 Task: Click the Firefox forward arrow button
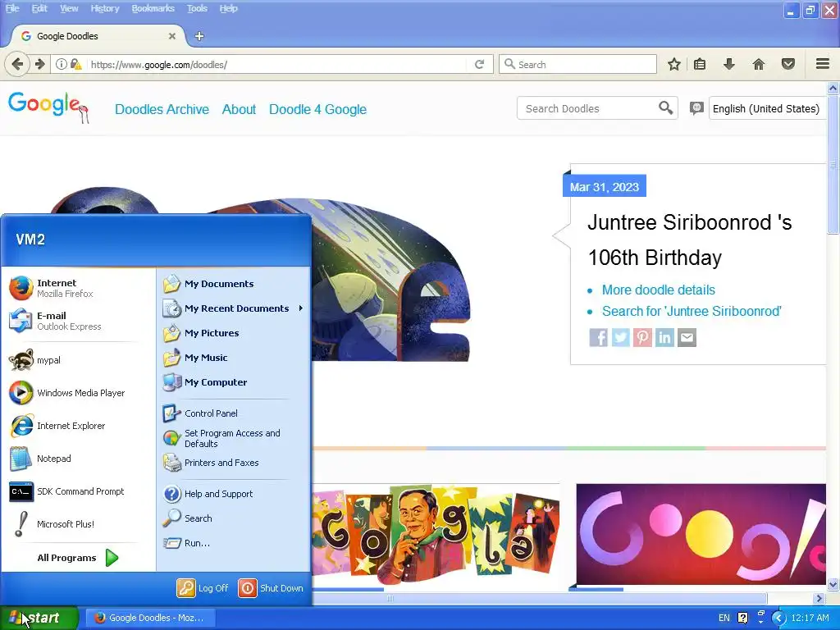(x=39, y=64)
